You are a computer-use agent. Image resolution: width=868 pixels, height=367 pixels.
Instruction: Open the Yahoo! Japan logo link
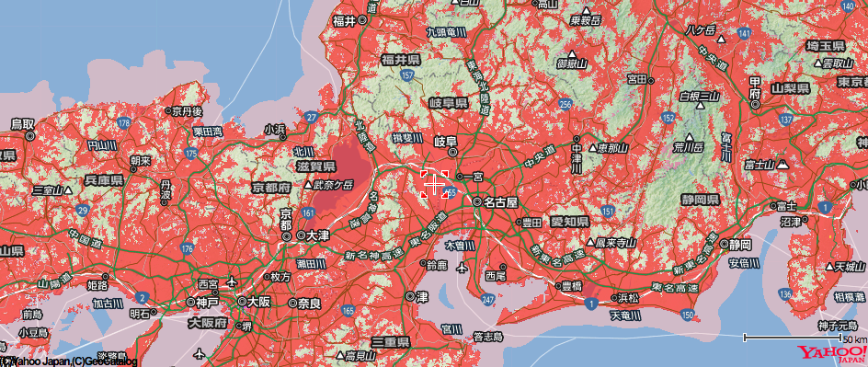click(831, 354)
